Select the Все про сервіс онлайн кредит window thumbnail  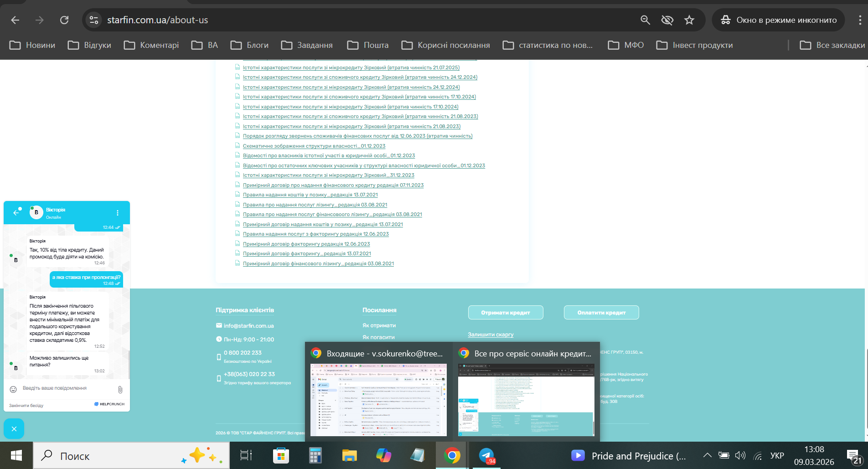526,392
